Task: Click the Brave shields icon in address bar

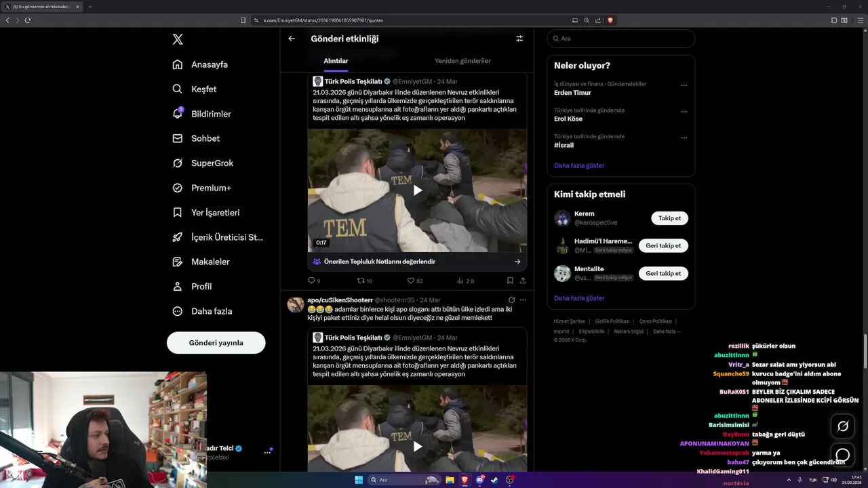Action: point(610,20)
